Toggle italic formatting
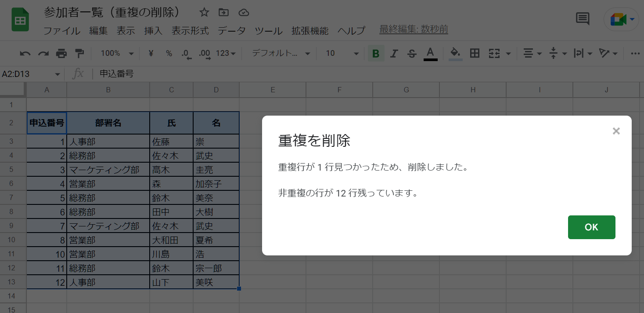Viewport: 644px width, 313px height. click(394, 53)
